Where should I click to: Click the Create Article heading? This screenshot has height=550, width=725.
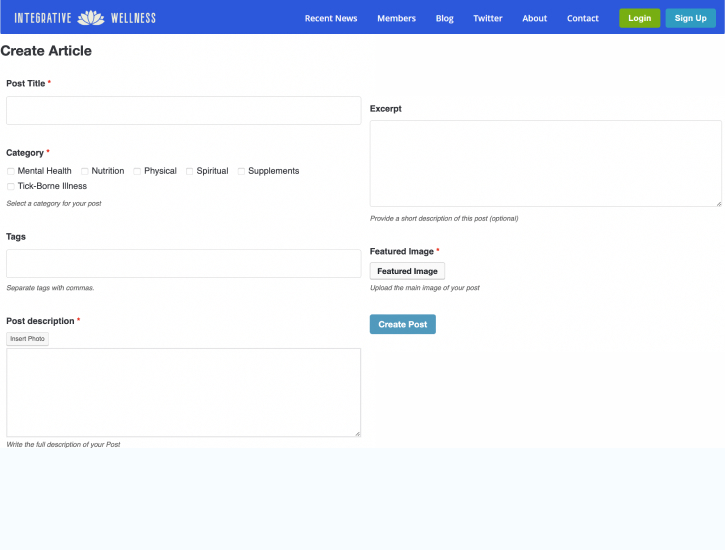tap(46, 51)
